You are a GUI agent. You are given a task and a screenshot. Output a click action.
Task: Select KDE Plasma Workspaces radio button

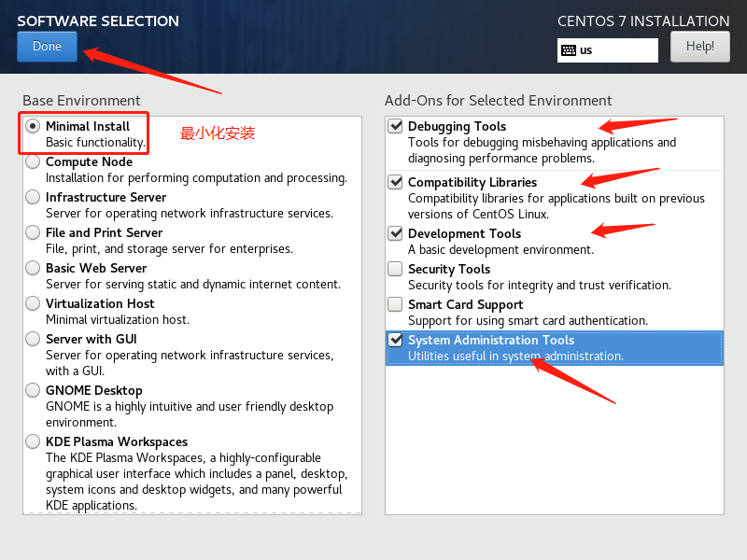[33, 441]
